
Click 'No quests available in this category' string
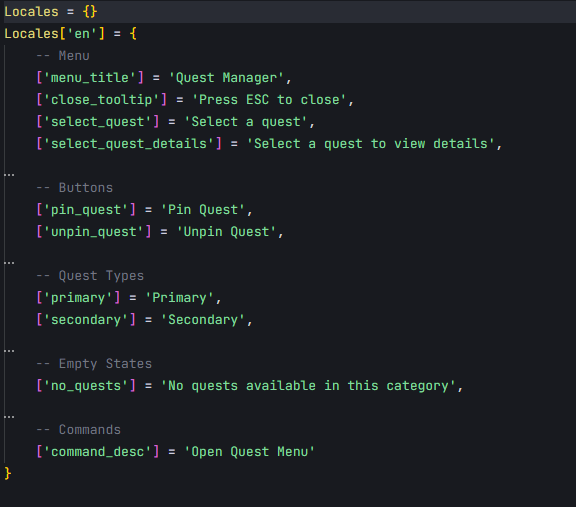click(308, 386)
